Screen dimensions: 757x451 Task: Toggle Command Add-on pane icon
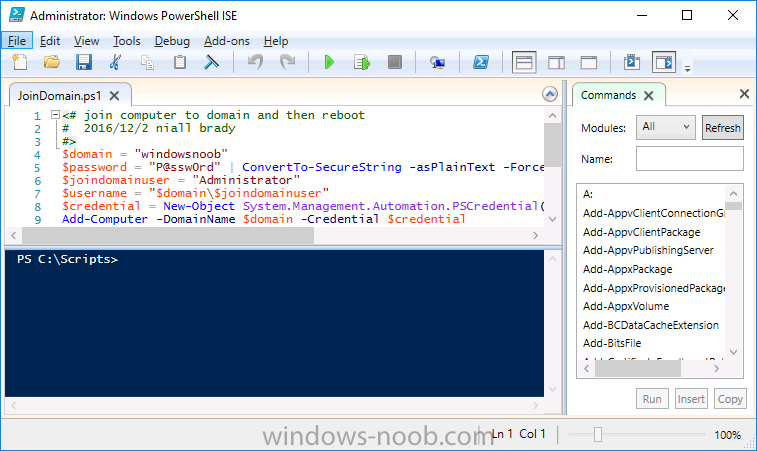[664, 62]
